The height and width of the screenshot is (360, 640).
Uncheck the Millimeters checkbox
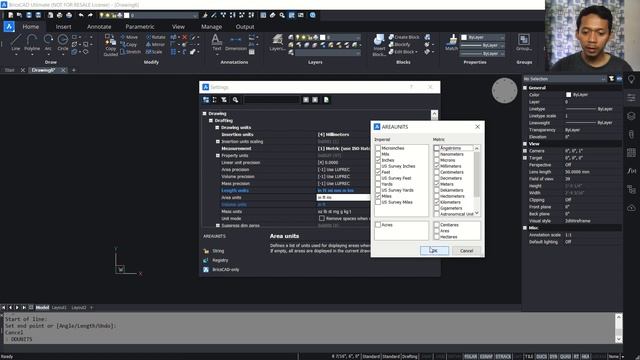click(437, 166)
